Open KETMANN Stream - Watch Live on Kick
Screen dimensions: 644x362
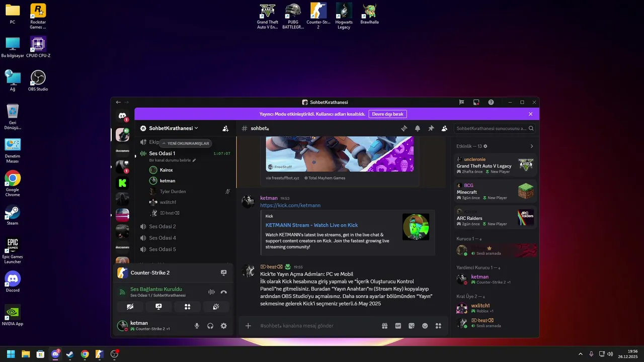pos(311,225)
